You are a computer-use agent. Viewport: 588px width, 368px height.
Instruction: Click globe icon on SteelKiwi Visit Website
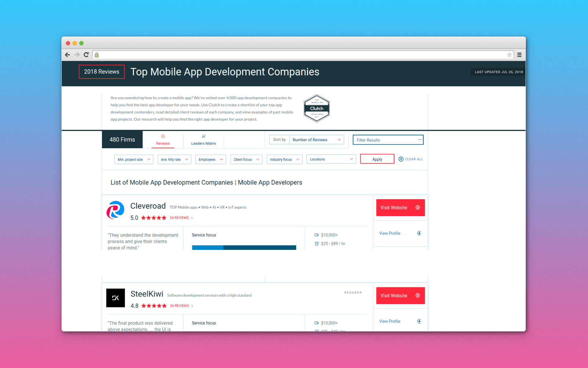coord(417,296)
